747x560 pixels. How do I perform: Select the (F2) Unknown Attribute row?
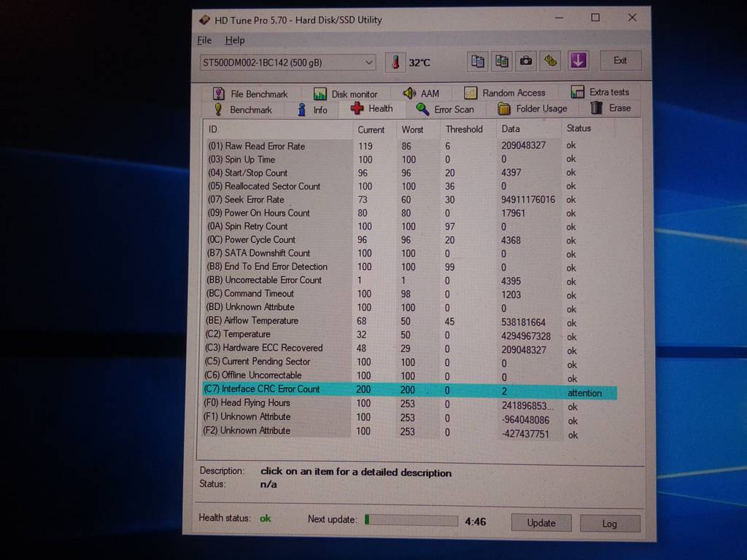point(410,432)
